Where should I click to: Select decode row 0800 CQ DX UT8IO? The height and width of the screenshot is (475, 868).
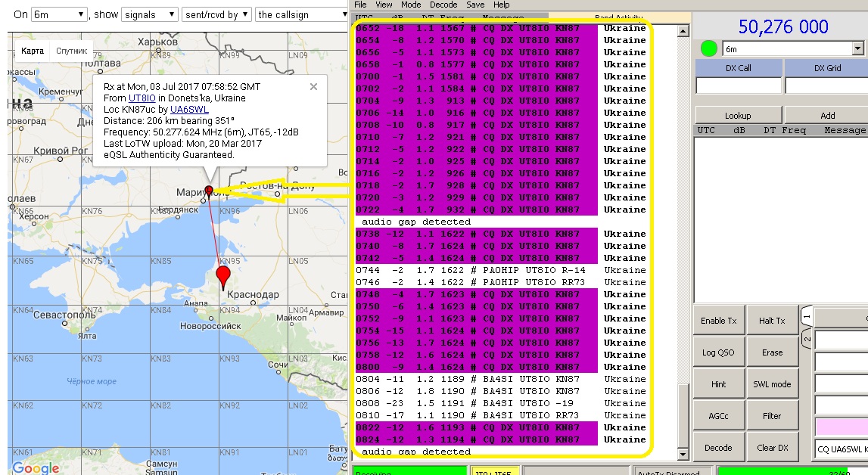coord(501,367)
